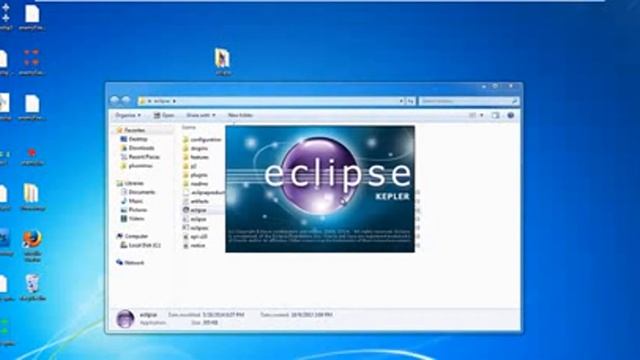640x360 pixels.
Task: Expand the arrow after the eclipse breadcrumb
Action: (x=174, y=101)
